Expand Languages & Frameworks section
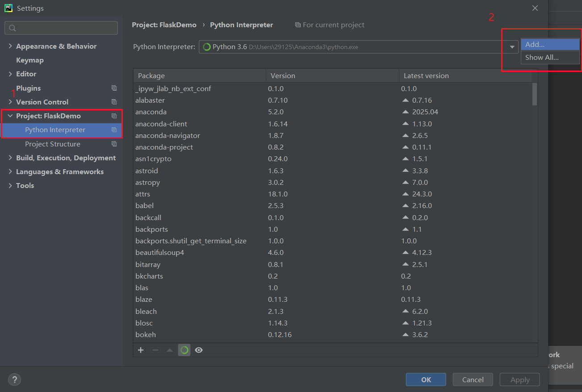Viewport: 582px width, 392px height. click(10, 171)
